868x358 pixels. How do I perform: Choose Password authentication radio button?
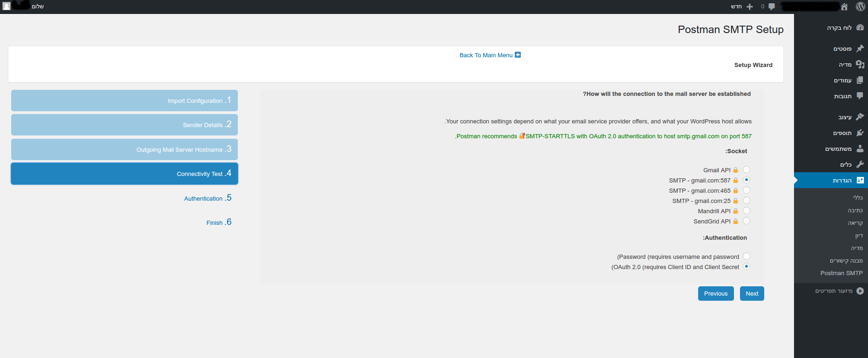pyautogui.click(x=747, y=257)
